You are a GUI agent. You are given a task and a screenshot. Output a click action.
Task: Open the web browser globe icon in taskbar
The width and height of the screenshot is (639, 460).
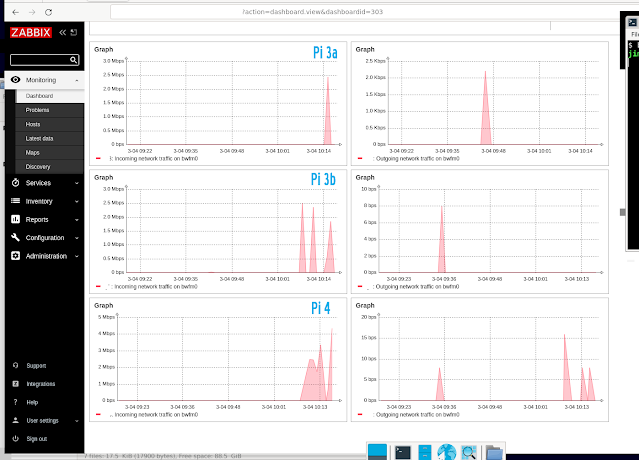click(447, 452)
